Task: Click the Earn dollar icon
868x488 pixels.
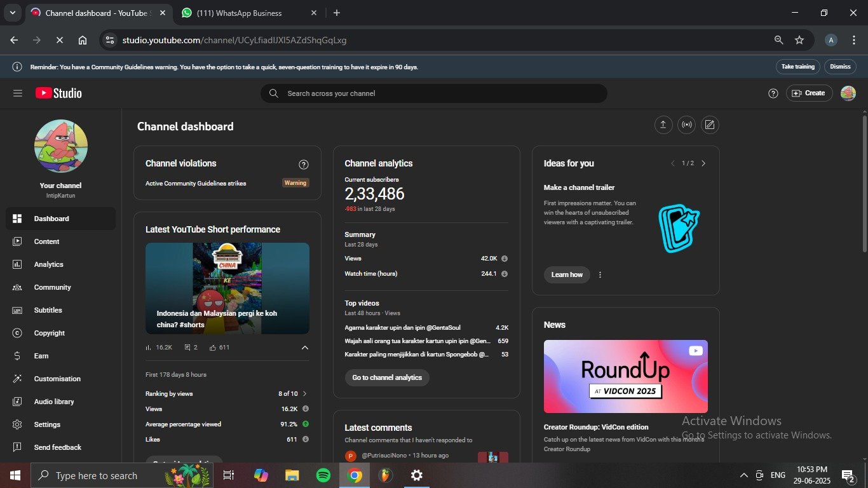Action: 18,356
